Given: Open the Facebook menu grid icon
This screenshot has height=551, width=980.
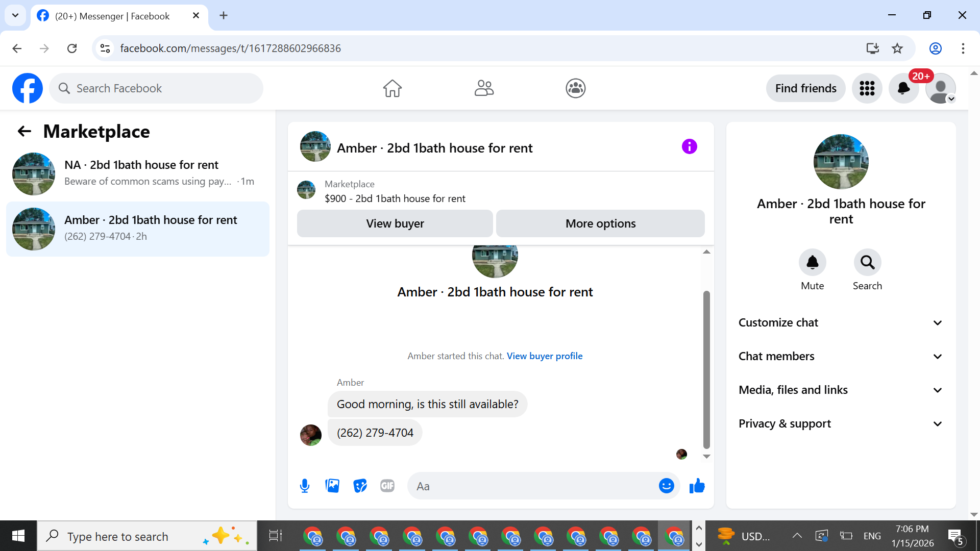Looking at the screenshot, I should 867,88.
